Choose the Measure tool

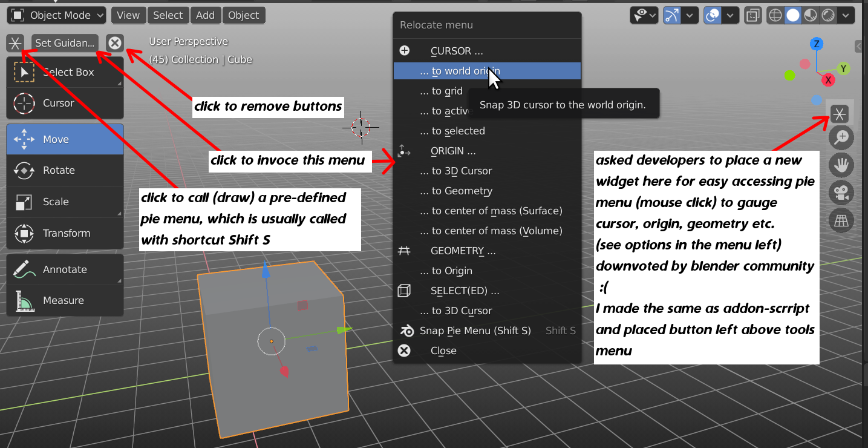[65, 300]
